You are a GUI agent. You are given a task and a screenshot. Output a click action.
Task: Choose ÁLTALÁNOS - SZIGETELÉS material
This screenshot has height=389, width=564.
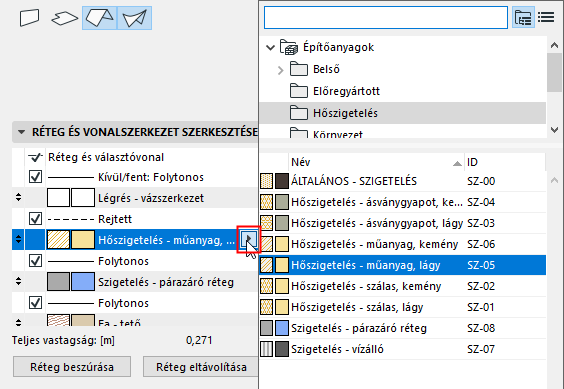(x=402, y=181)
